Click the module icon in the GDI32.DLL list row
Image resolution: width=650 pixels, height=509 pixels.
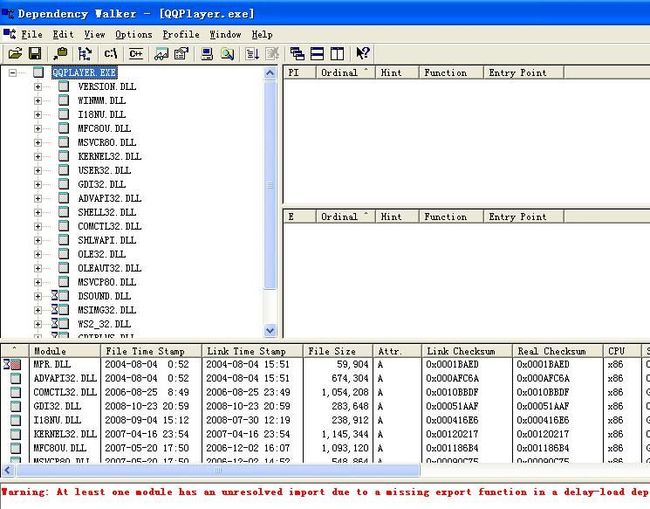(15, 406)
